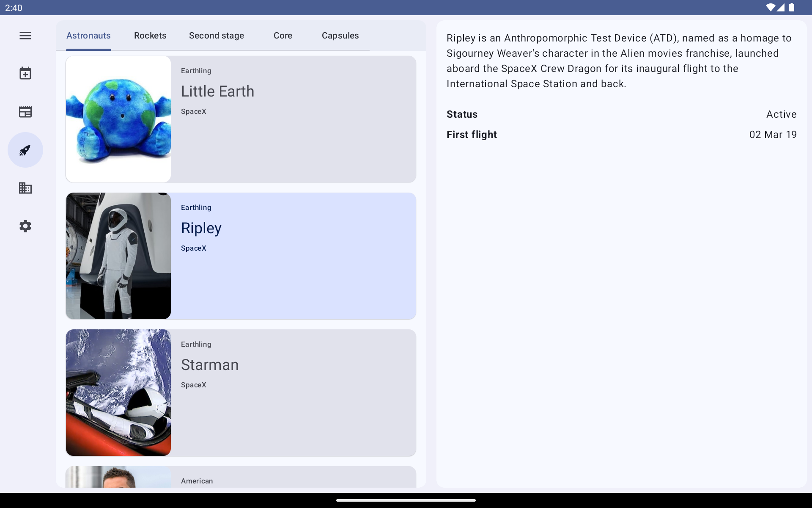812x508 pixels.
Task: Open the hamburger navigation menu
Action: pos(25,36)
